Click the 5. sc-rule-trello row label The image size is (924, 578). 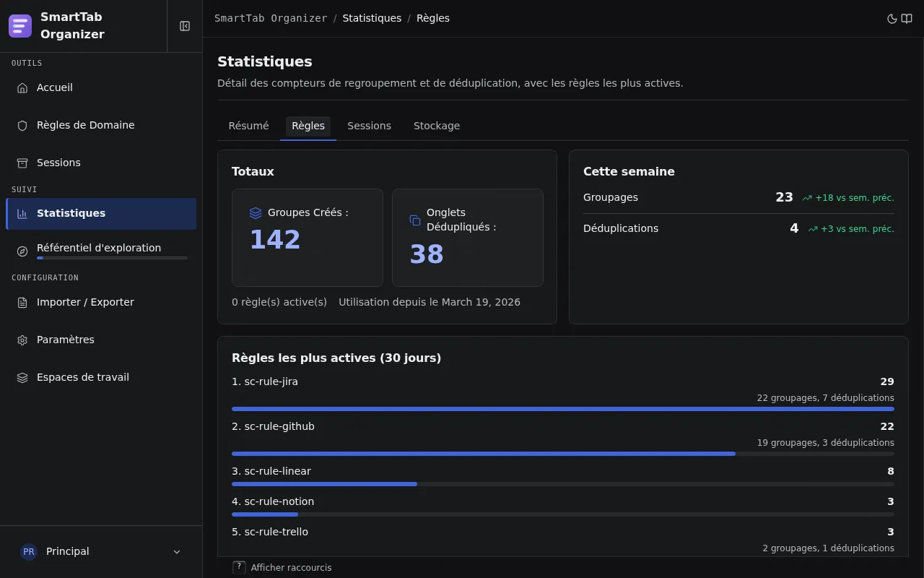270,532
